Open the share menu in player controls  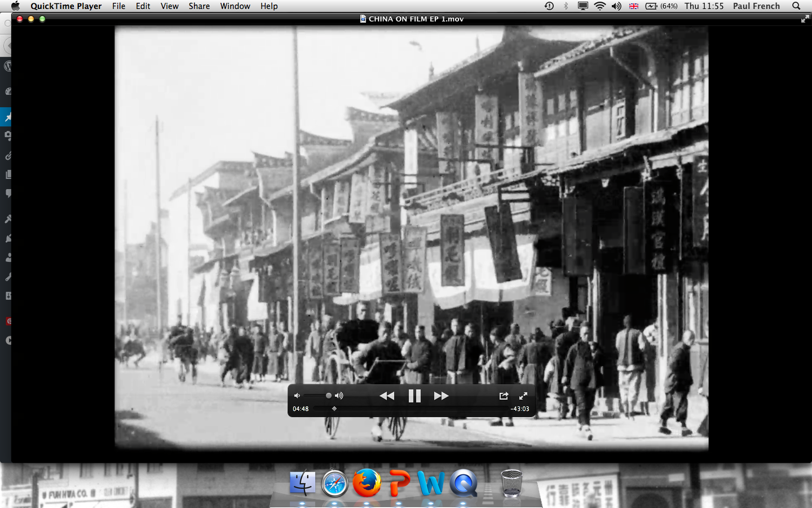pyautogui.click(x=504, y=396)
